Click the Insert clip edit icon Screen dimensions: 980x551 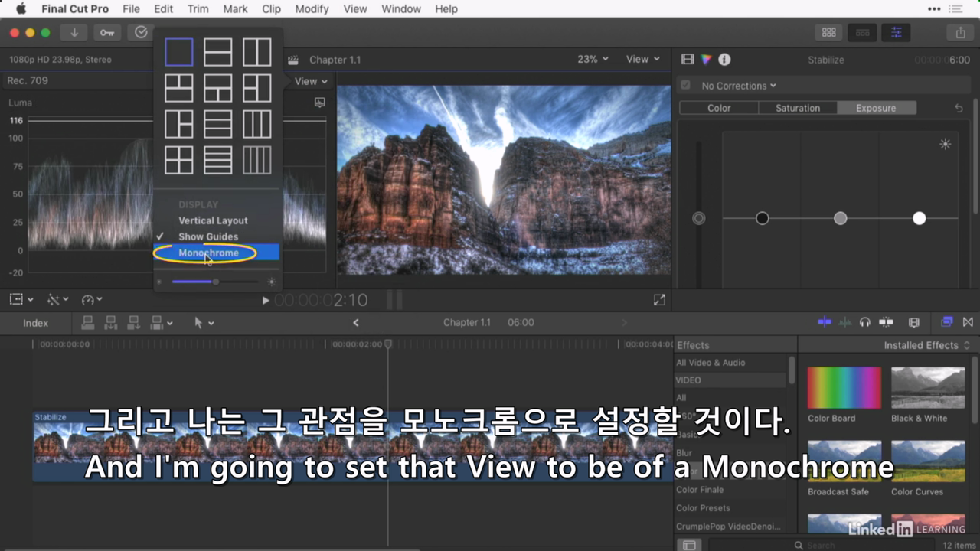(x=111, y=323)
